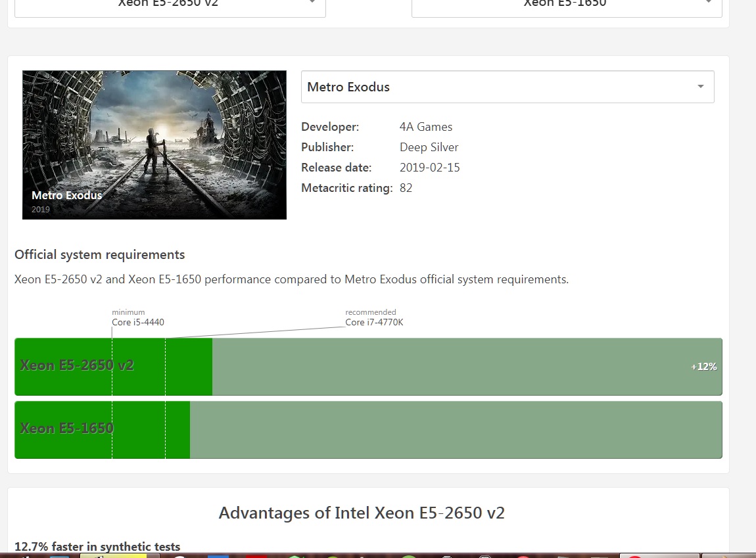Click the Xeon E5-1650 performance bar
The height and width of the screenshot is (558, 756).
(x=368, y=430)
